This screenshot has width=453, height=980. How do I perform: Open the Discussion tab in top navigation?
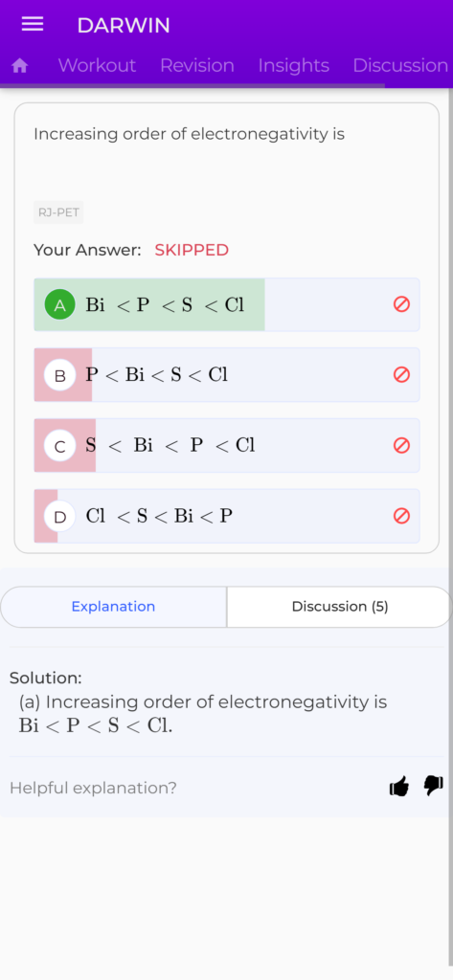point(400,66)
